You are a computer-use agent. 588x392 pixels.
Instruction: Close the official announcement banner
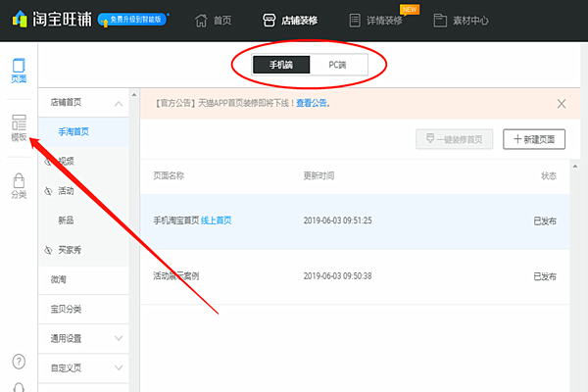[x=562, y=103]
